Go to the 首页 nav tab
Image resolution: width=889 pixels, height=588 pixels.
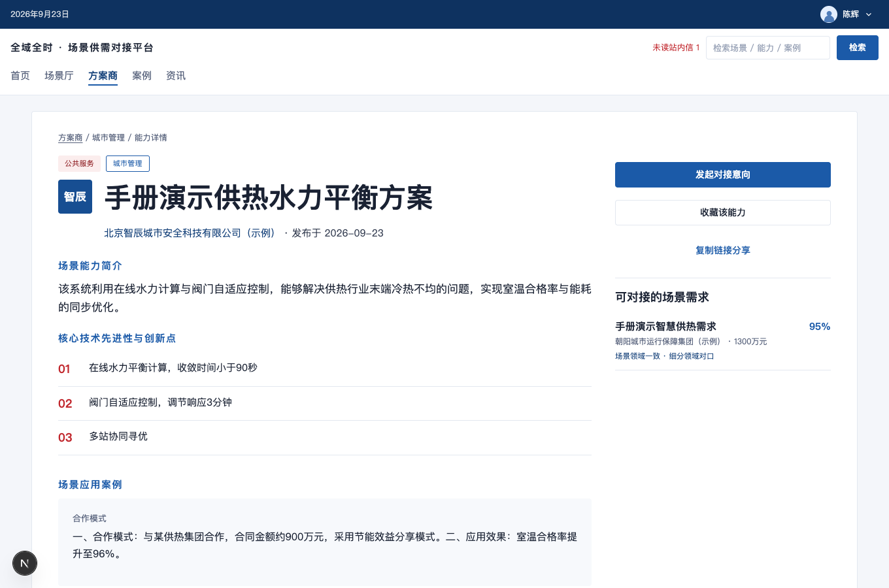[x=20, y=76]
